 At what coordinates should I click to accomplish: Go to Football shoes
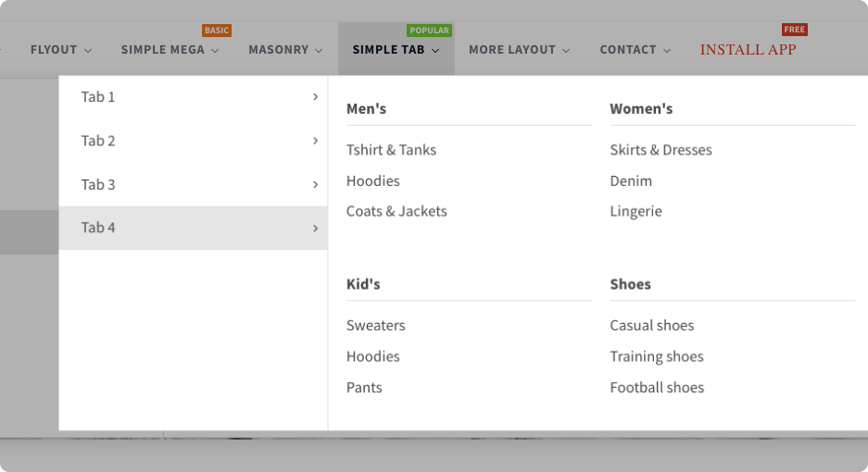click(x=657, y=388)
